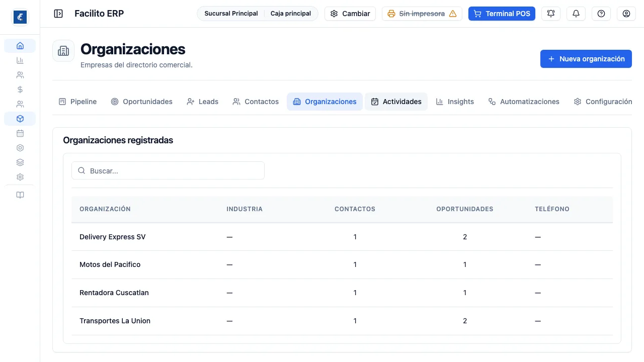The height and width of the screenshot is (362, 644).
Task: Click the people icon directly under the dollar icon
Action: [x=20, y=104]
